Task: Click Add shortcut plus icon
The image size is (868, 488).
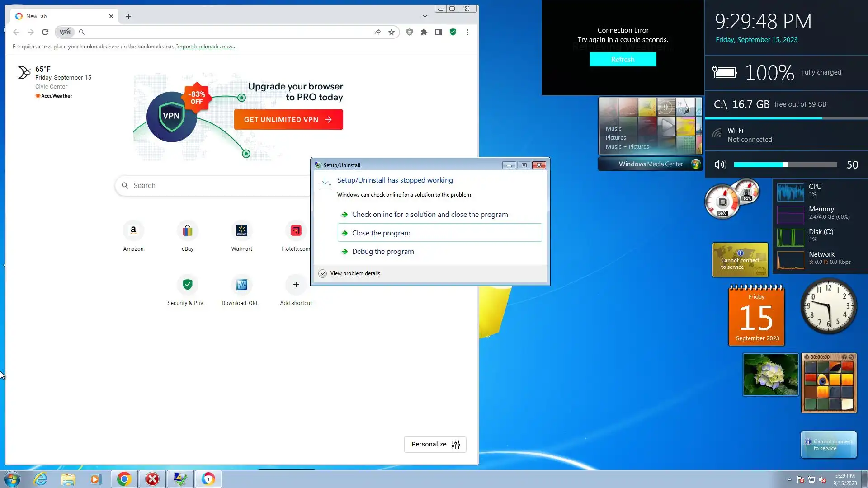Action: click(296, 285)
